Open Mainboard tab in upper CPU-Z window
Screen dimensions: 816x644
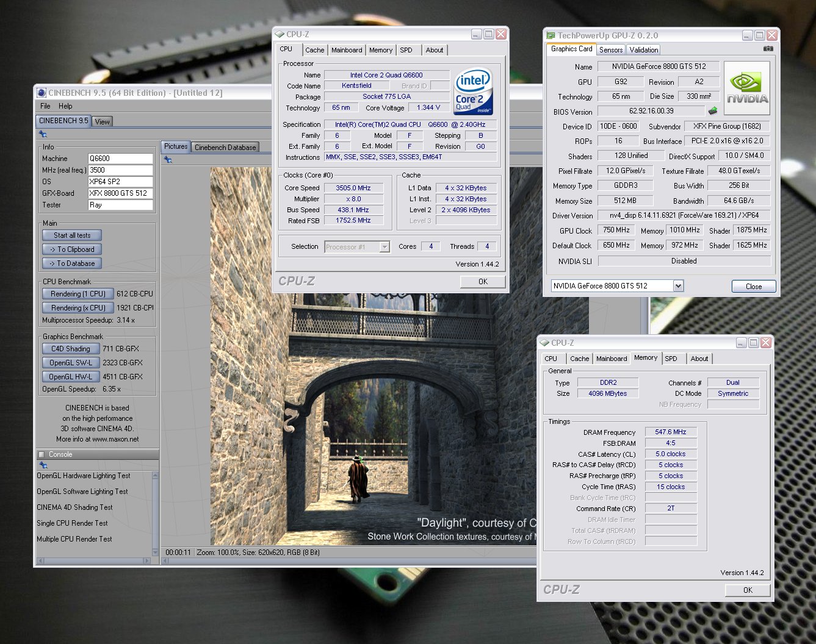pos(347,50)
